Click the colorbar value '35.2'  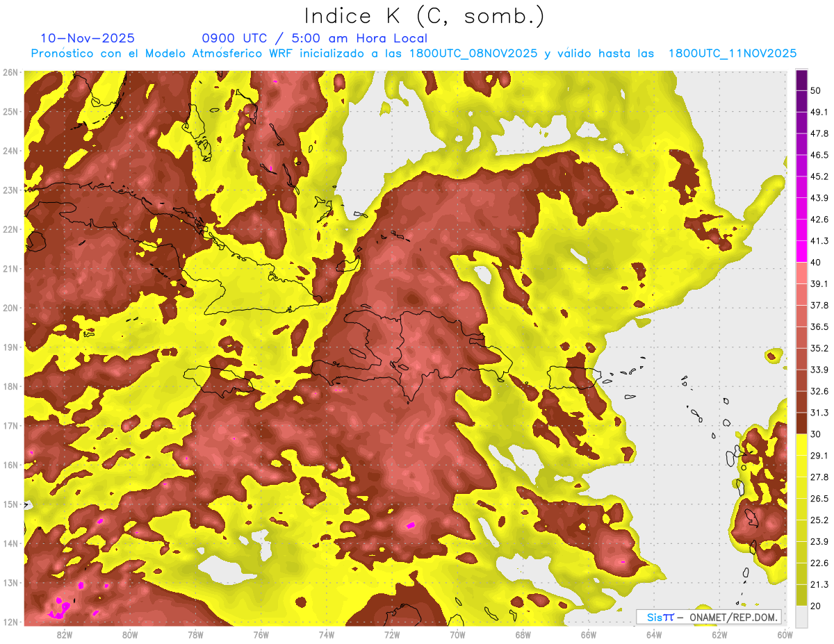point(819,348)
